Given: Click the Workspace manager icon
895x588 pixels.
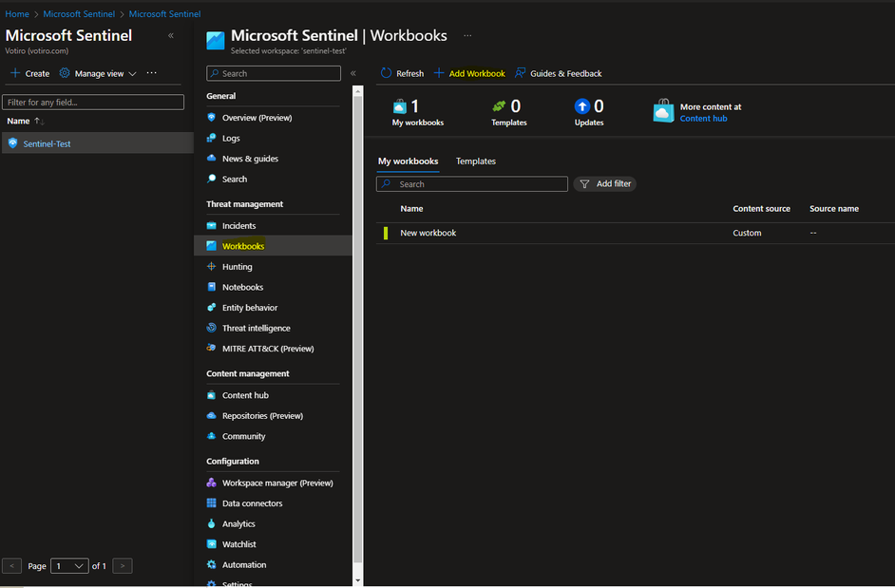Looking at the screenshot, I should pos(211,483).
